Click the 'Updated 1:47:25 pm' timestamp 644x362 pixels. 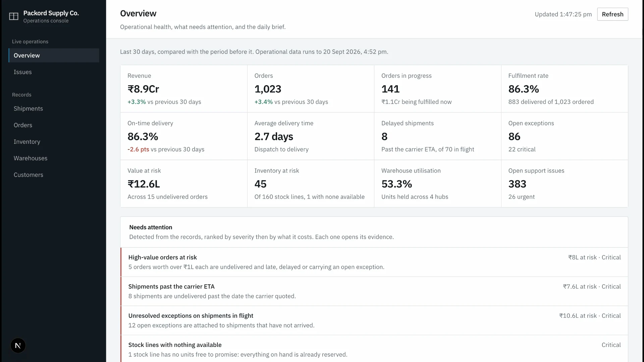[563, 14]
